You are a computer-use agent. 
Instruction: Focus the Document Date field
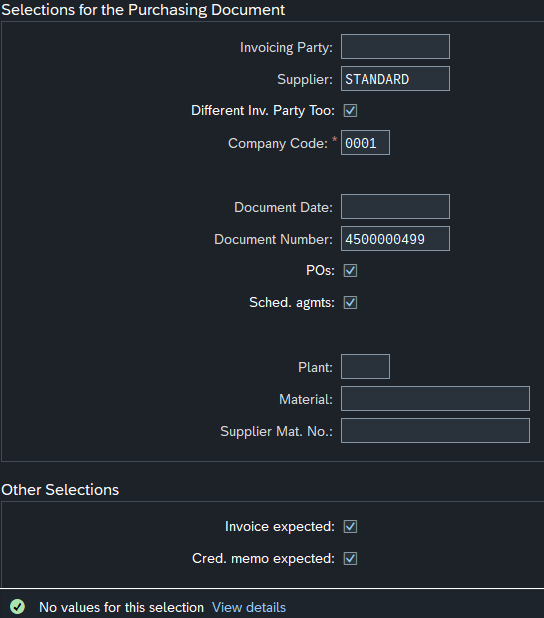[x=395, y=207]
